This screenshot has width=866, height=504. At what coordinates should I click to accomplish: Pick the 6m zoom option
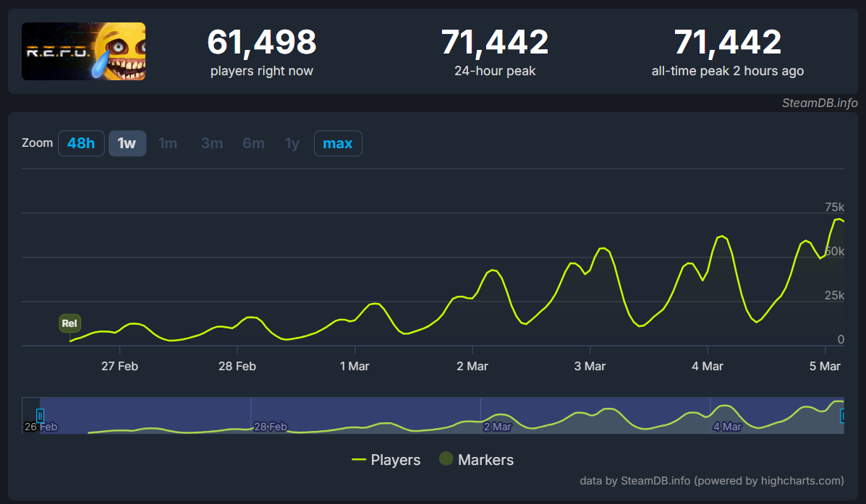(253, 143)
